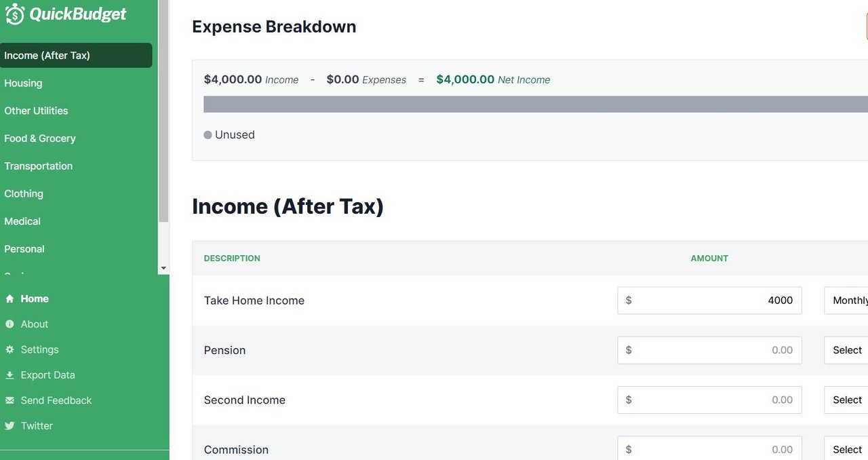Click the Settings gear icon
Viewport: 868px width, 460px height.
pyautogui.click(x=9, y=349)
